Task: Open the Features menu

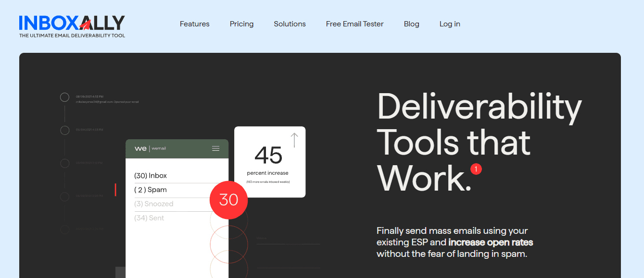Action: click(x=194, y=24)
